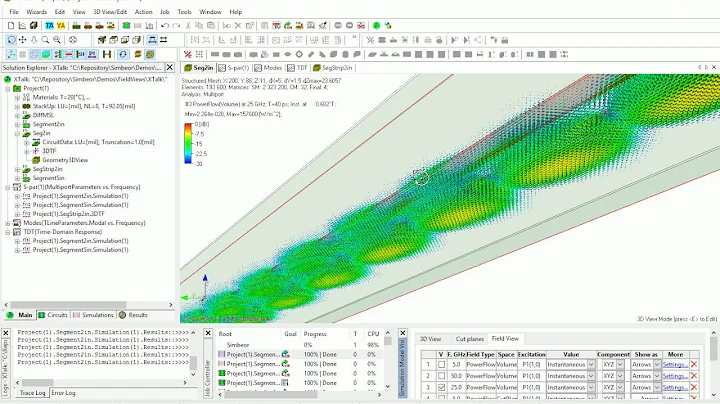Check visibility box for 50.0 GHz row
Image resolution: width=720 pixels, height=404 pixels.
point(441,376)
